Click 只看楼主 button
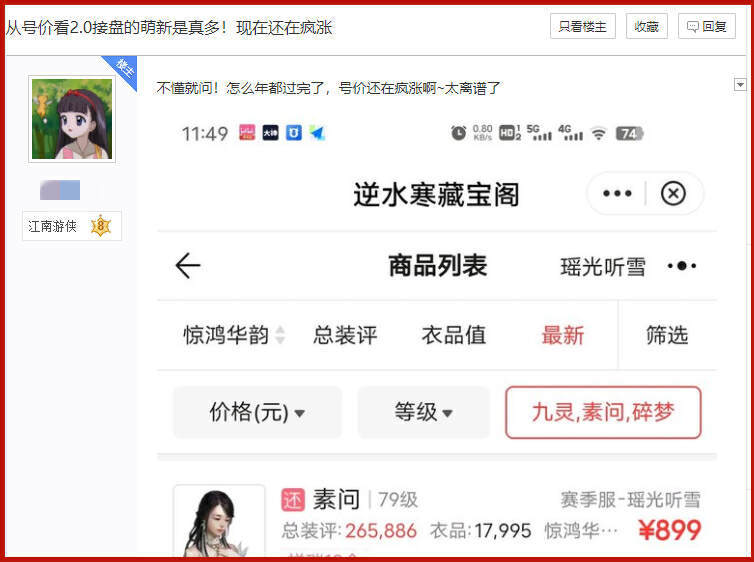The image size is (754, 562). point(582,26)
